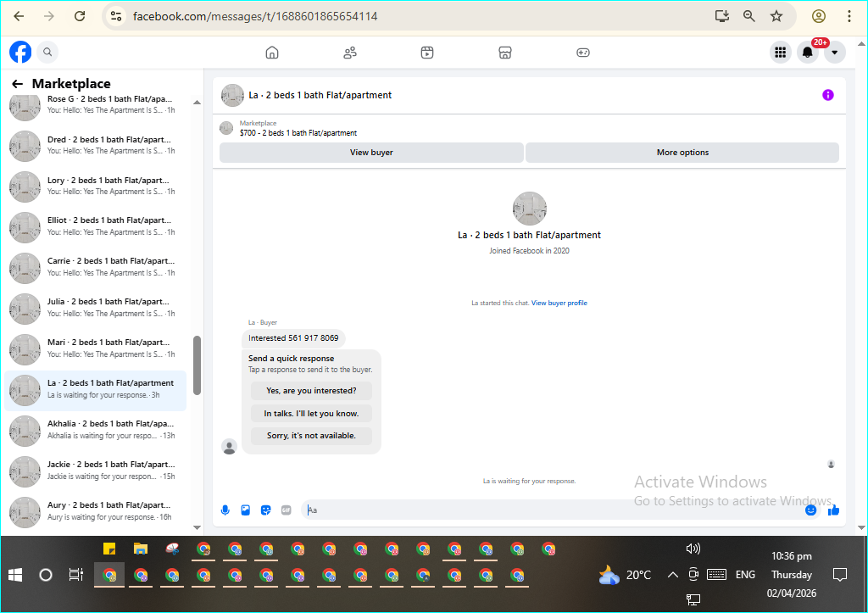Open the Lory conversation
Viewport: 868px width, 613px height.
[95, 186]
